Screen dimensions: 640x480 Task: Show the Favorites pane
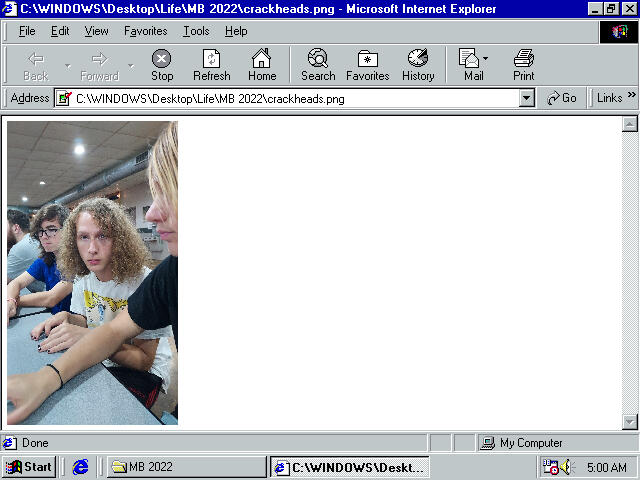(367, 64)
